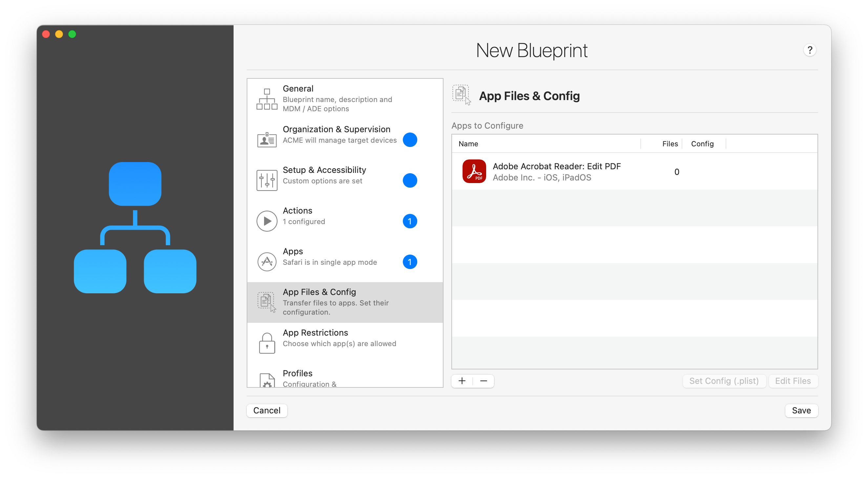868x479 pixels.
Task: Add an app with the plus button
Action: (x=462, y=381)
